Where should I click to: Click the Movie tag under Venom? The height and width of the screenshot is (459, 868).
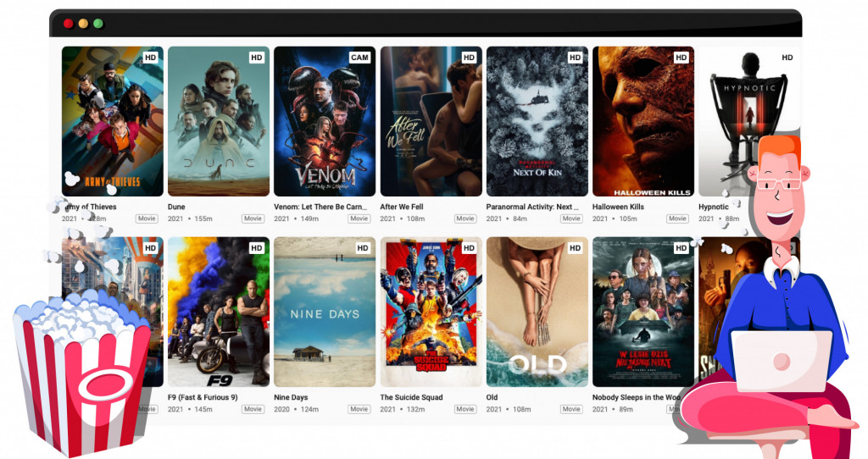point(359,218)
